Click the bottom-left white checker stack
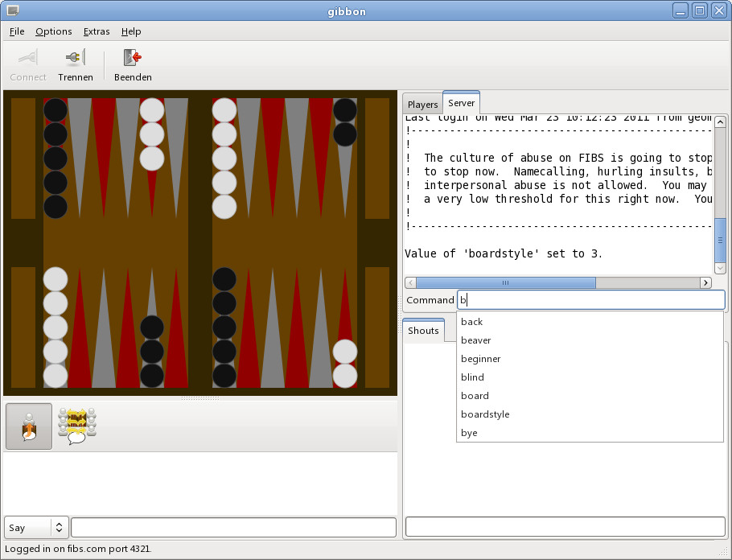 (56, 327)
